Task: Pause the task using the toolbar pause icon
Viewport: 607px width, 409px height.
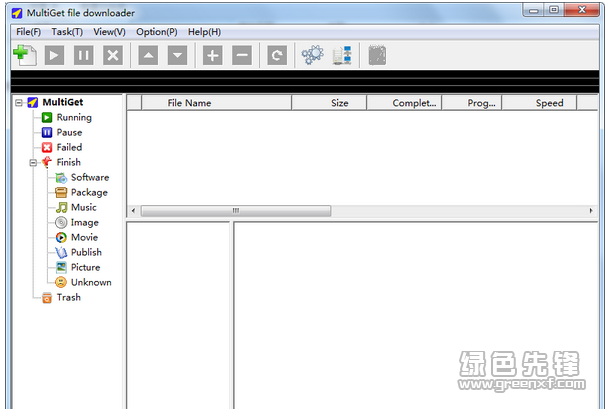Action: 84,55
